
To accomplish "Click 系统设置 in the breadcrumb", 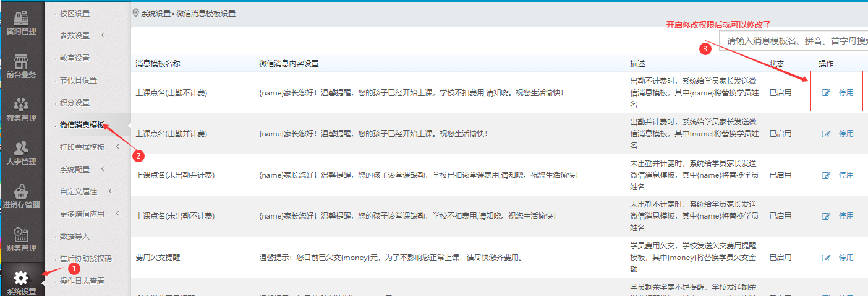I will 156,13.
